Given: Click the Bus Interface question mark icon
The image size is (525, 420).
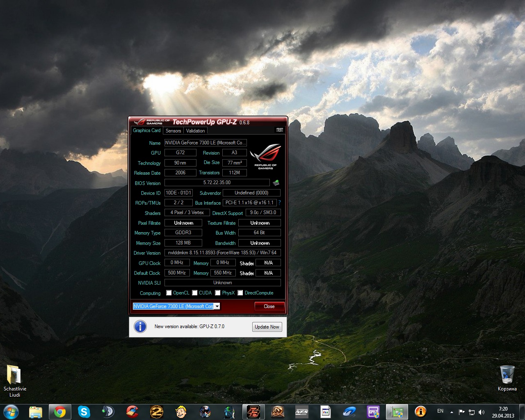Looking at the screenshot, I should [x=279, y=203].
